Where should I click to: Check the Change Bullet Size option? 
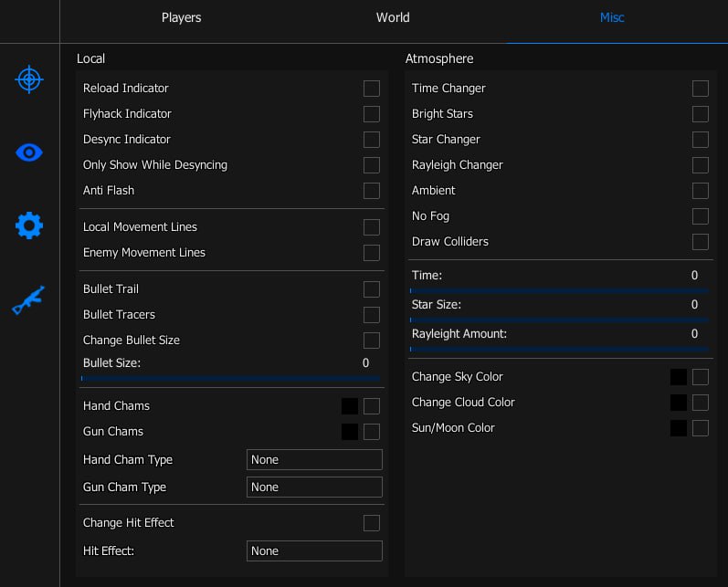click(x=372, y=341)
